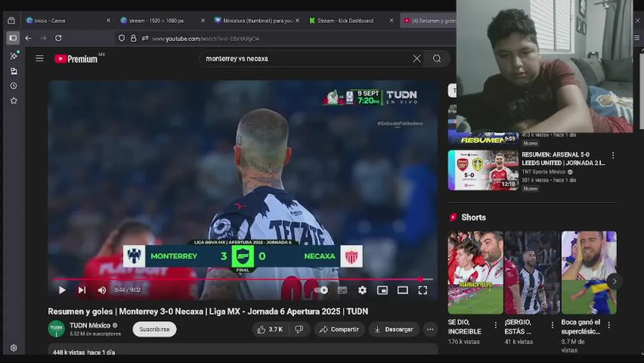Play the Monterrey vs Necaxa video
The width and height of the screenshot is (644, 363).
click(x=62, y=290)
